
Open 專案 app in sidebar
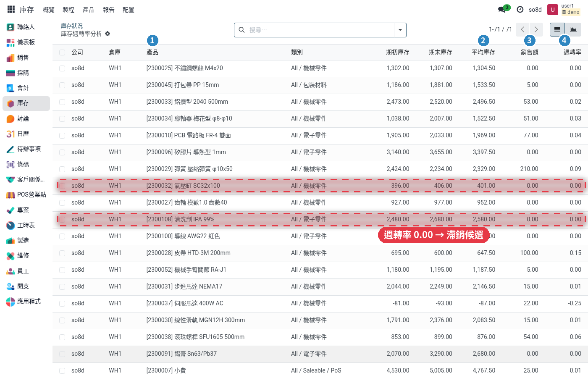click(x=26, y=210)
